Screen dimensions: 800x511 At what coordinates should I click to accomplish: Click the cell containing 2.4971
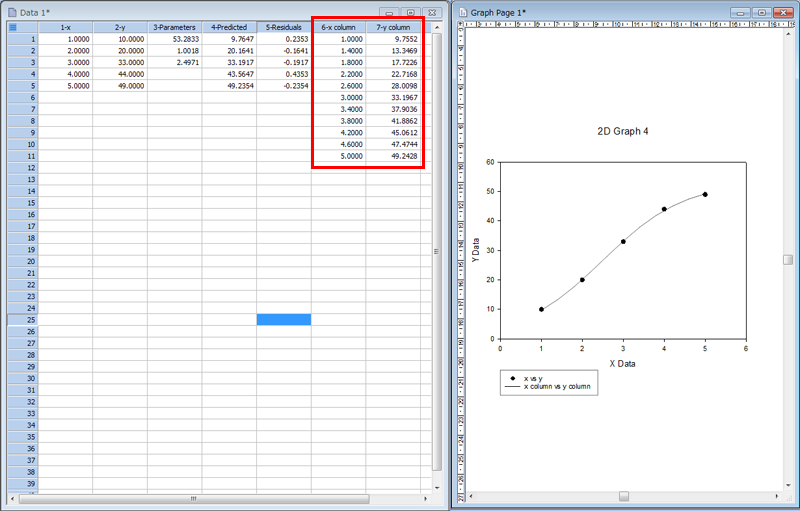[x=174, y=63]
